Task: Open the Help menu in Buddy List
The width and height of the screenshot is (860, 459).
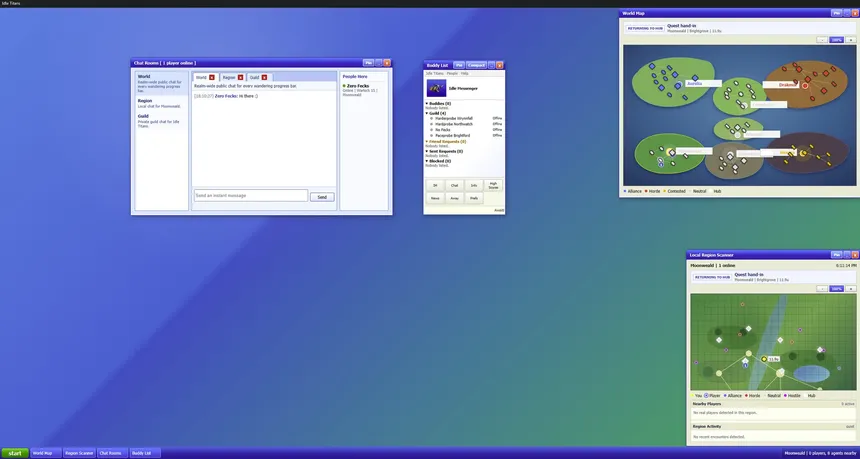Action: point(465,73)
